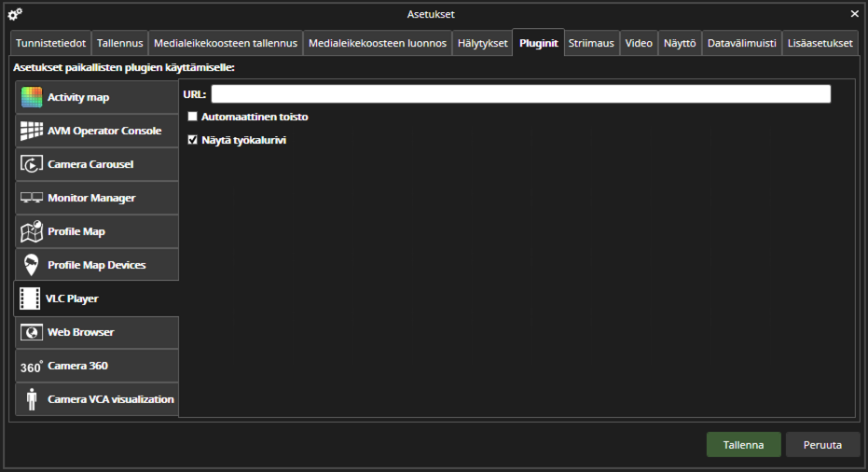Select VLC Player in plugin list
The width and height of the screenshot is (868, 472).
tap(96, 298)
